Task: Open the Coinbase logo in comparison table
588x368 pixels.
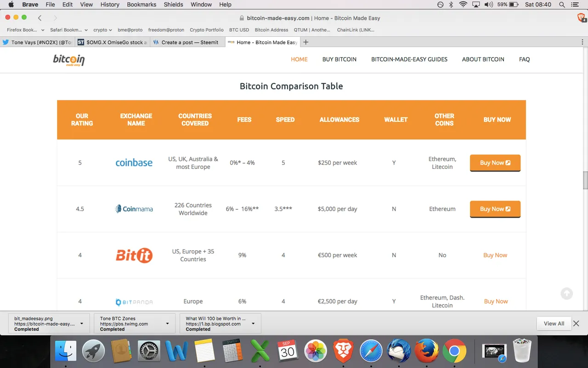Action: pyautogui.click(x=134, y=163)
